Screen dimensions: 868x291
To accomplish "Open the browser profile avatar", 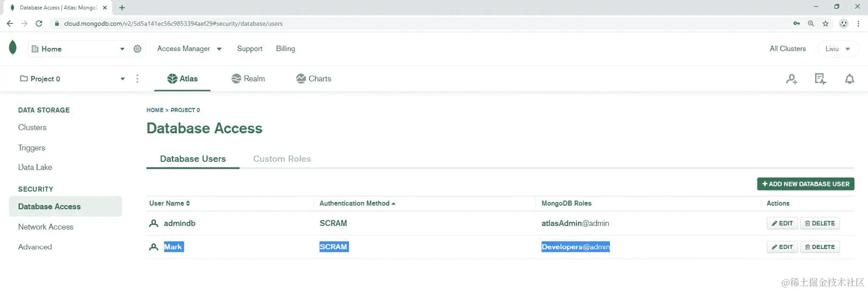I will tap(843, 23).
